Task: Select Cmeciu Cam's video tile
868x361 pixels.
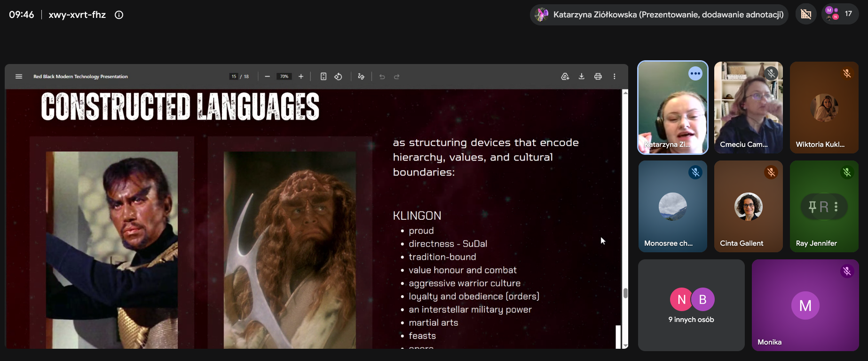Action: point(749,108)
